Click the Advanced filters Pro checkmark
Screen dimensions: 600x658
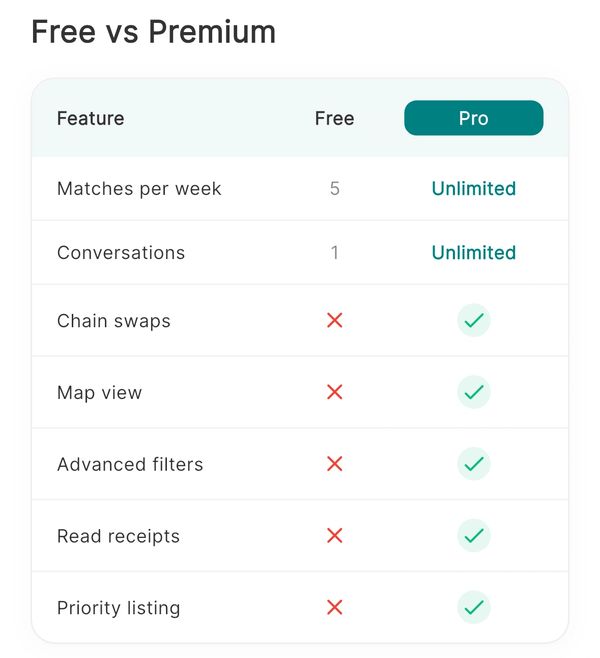coord(474,464)
